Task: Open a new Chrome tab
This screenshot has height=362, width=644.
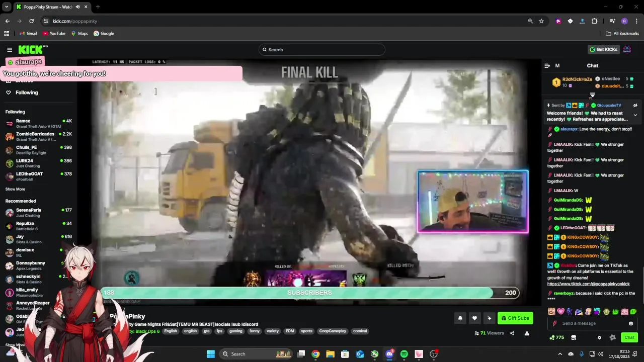Action: pos(98,7)
